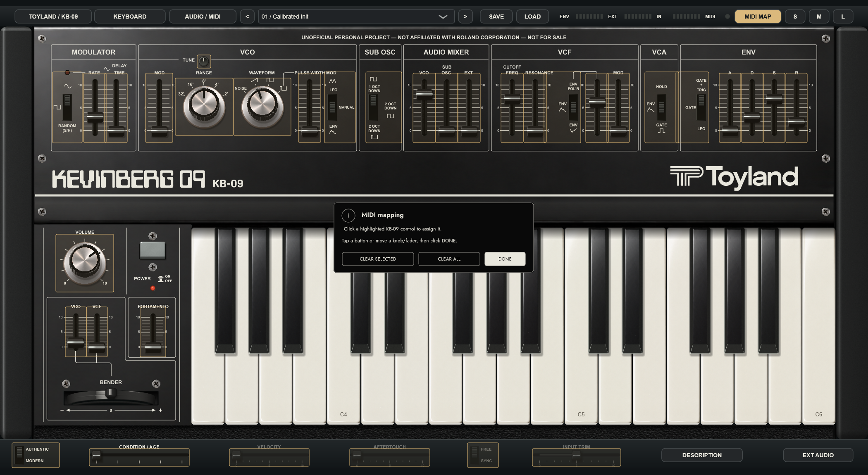This screenshot has height=475, width=868.
Task: Click the SAVE preset button
Action: pos(496,17)
